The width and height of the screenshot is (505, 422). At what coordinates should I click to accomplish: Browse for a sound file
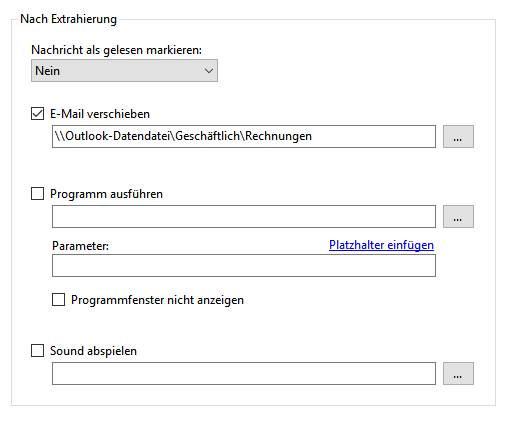pos(458,374)
